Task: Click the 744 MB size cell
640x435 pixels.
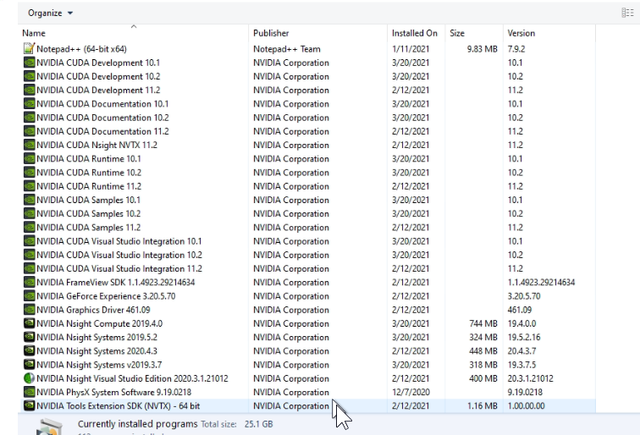Action: pyautogui.click(x=483, y=324)
